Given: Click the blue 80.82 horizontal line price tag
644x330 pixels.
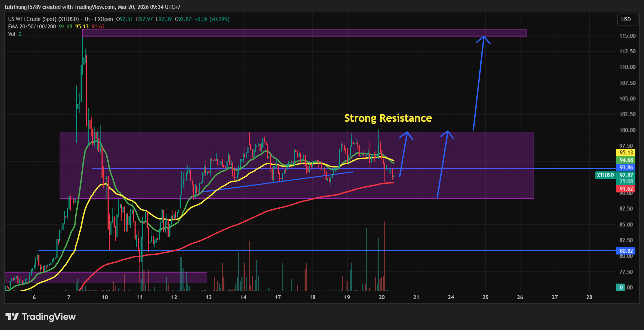Looking at the screenshot, I should [x=626, y=251].
